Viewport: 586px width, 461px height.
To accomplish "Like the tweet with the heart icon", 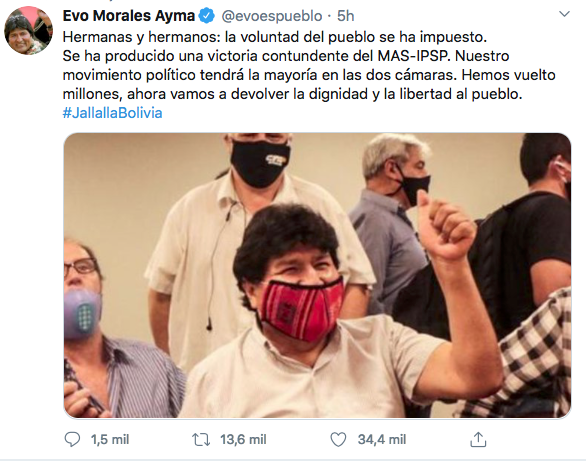I will 338,439.
